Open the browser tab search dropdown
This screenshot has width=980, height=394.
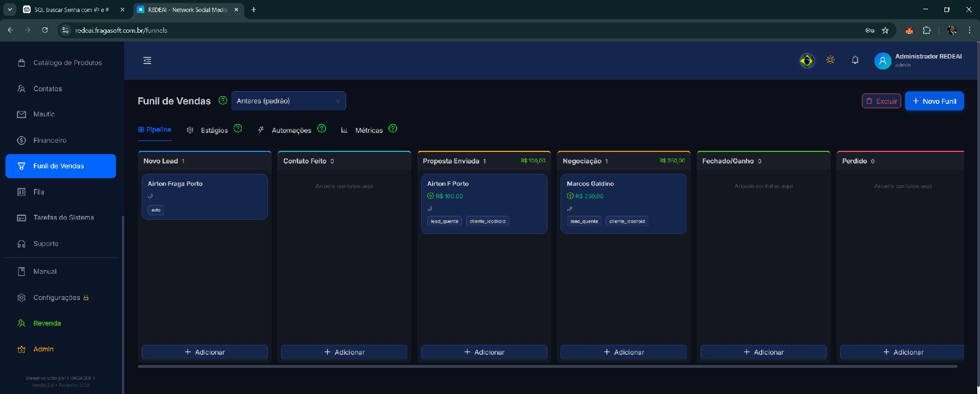pos(10,9)
